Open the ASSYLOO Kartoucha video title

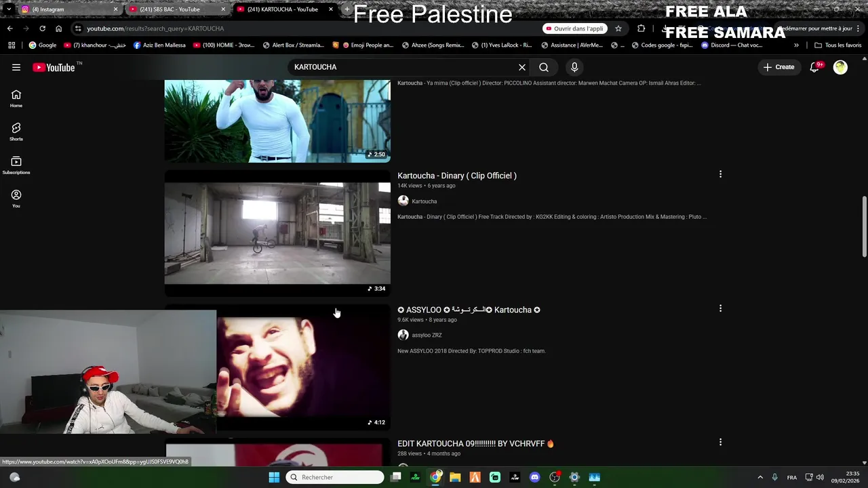[469, 310]
